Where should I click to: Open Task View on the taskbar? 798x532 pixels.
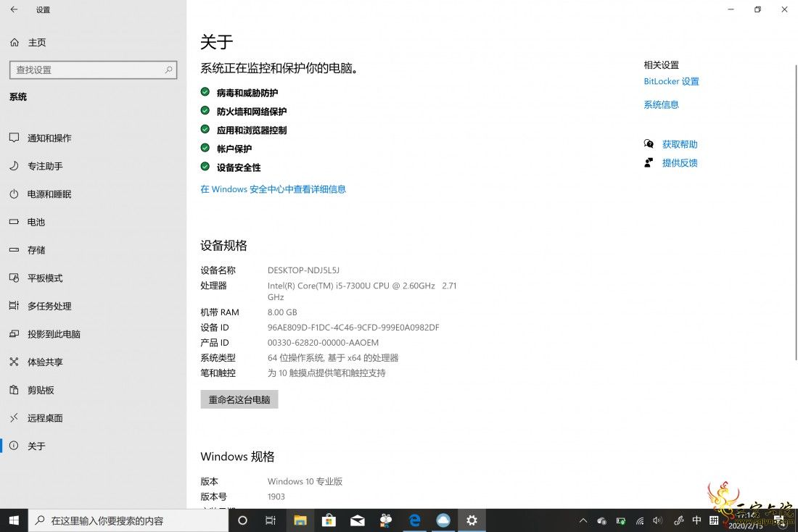(x=271, y=520)
